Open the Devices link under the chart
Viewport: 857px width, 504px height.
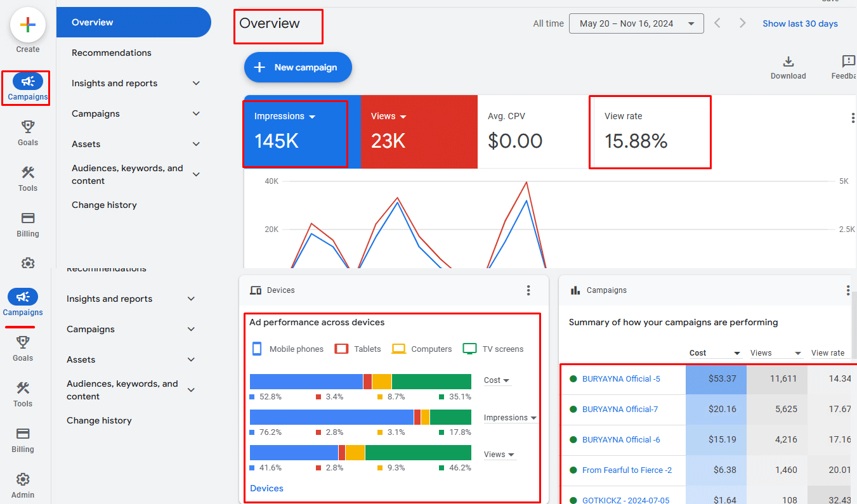tap(266, 488)
